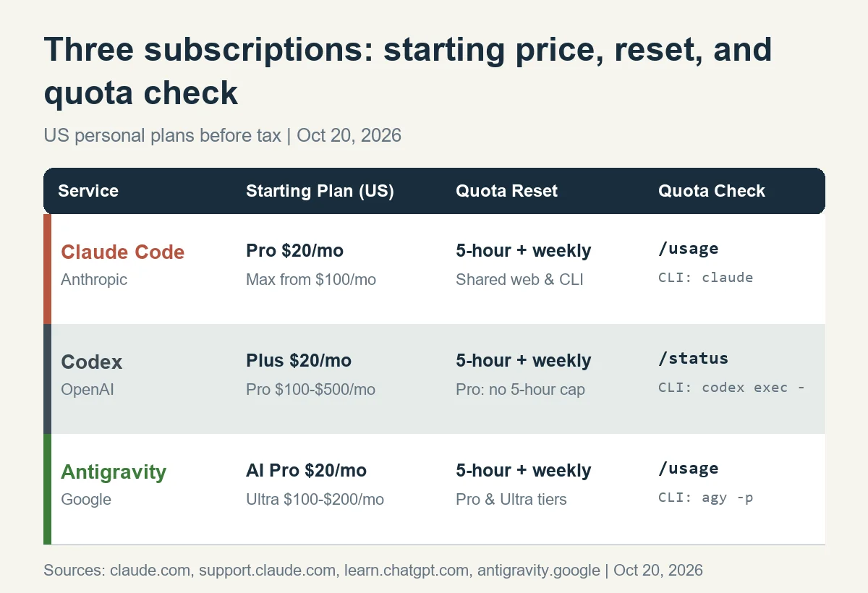Click the red Claude Code color bar
868x593 pixels.
(x=47, y=269)
